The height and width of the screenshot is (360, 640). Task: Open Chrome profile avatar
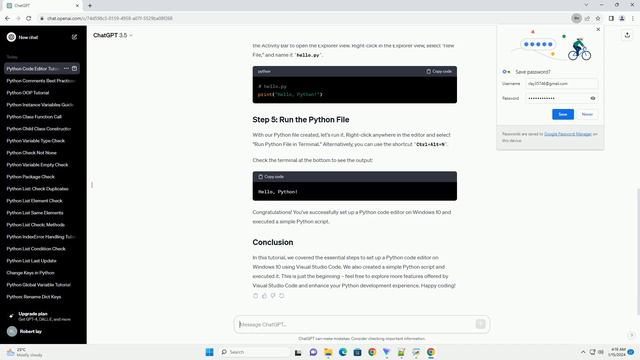pyautogui.click(x=622, y=18)
